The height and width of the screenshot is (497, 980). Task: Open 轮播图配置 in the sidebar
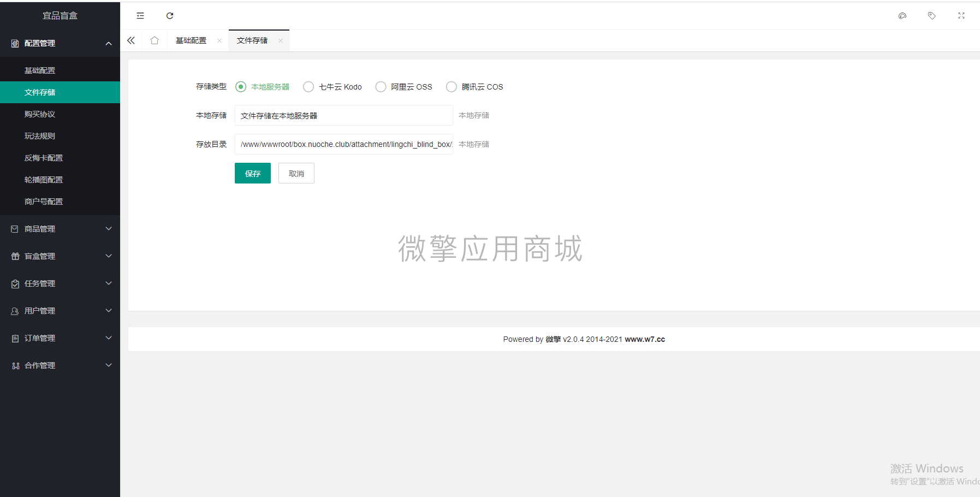pyautogui.click(x=60, y=180)
